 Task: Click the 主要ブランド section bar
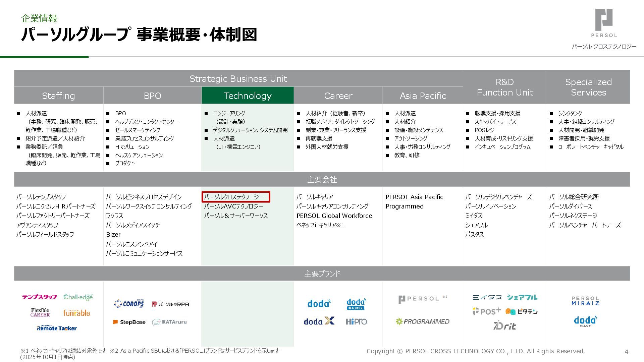[x=322, y=274]
